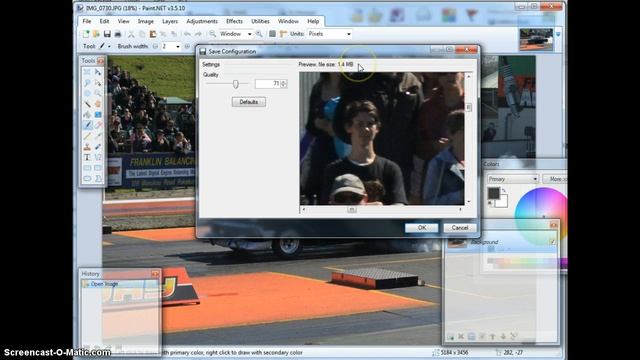Select the Paint Bucket tool

click(x=87, y=115)
